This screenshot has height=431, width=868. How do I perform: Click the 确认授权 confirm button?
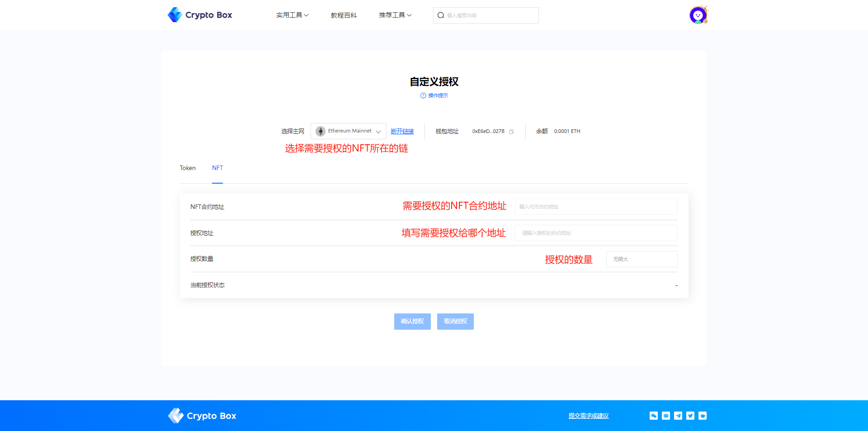412,322
